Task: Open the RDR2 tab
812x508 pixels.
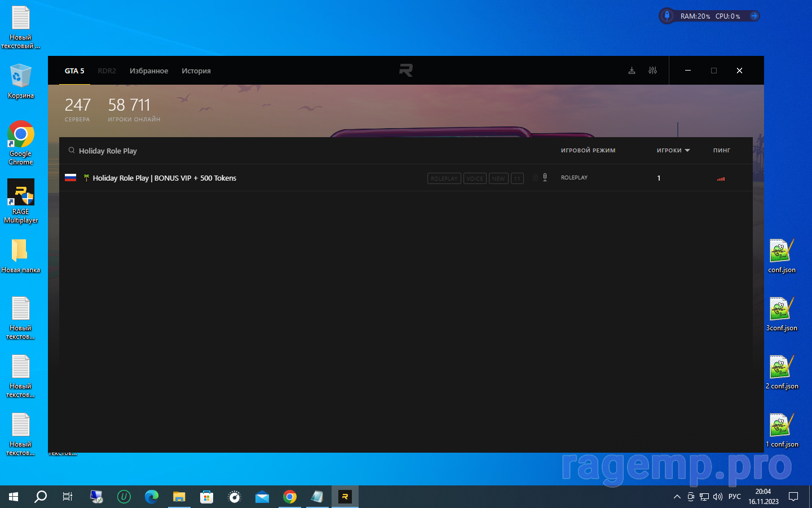Action: click(107, 71)
